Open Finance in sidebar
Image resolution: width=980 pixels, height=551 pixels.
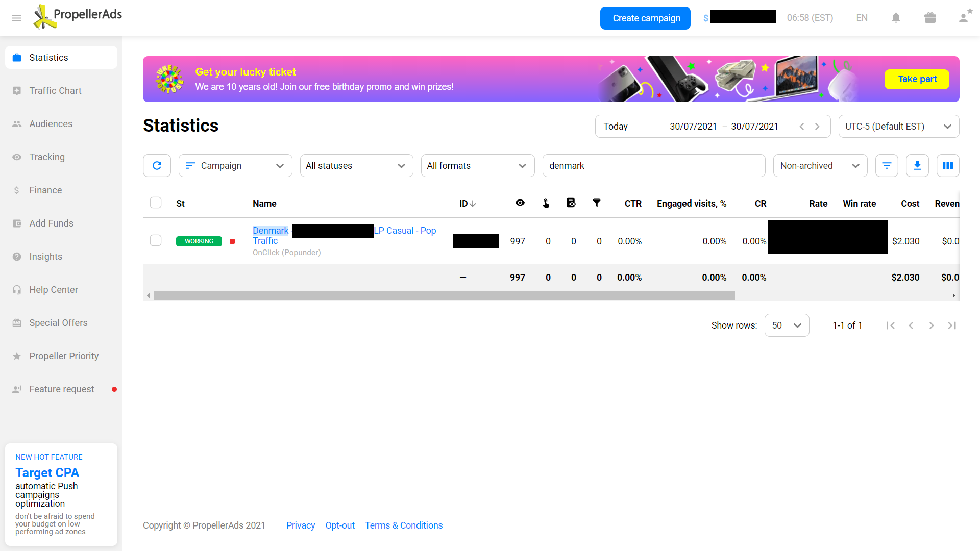[x=61, y=190]
